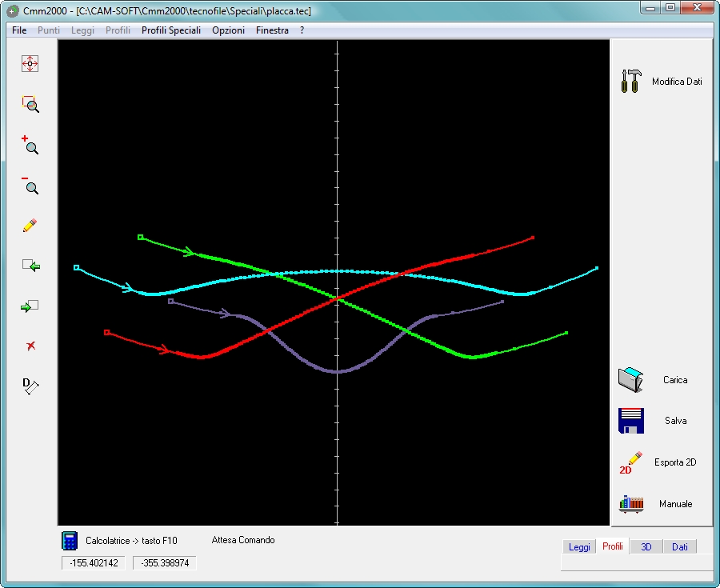
Task: Switch to the Leggi tab
Action: pos(579,546)
